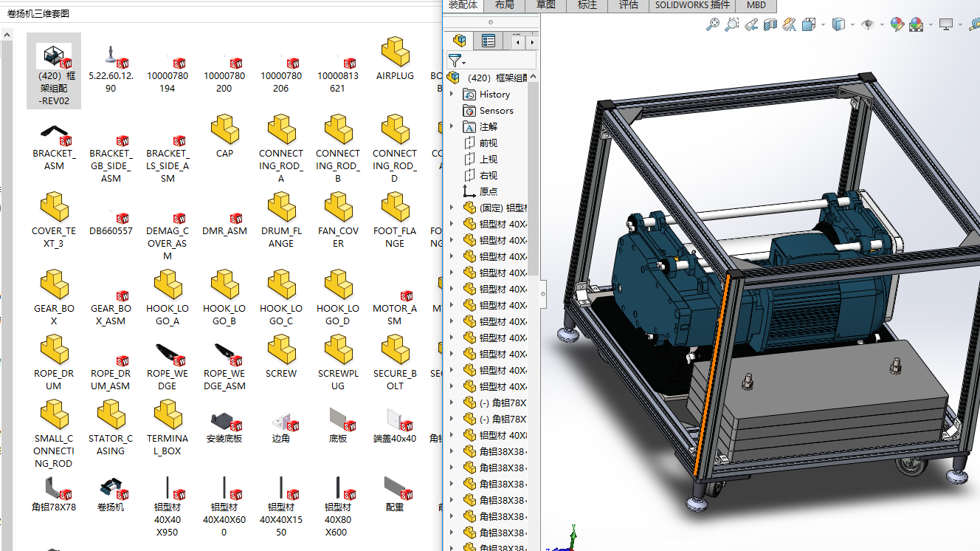The width and height of the screenshot is (980, 551).
Task: Select the 原点 origin in feature tree
Action: point(488,192)
